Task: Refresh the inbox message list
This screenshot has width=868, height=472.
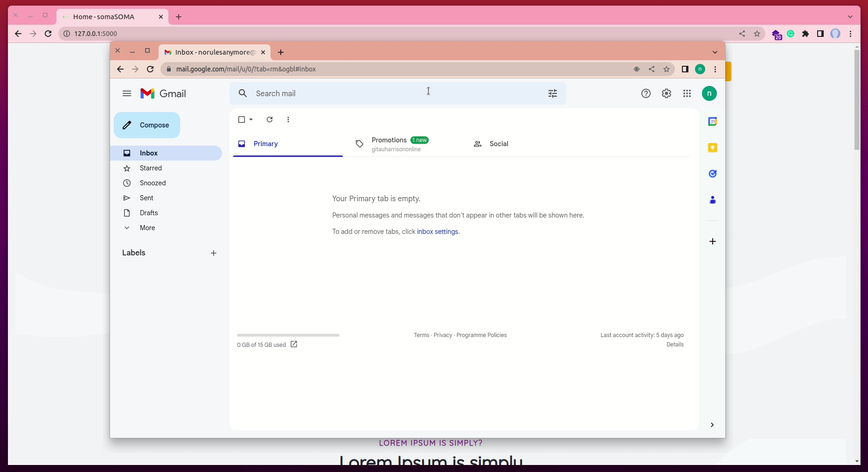Action: [x=270, y=120]
